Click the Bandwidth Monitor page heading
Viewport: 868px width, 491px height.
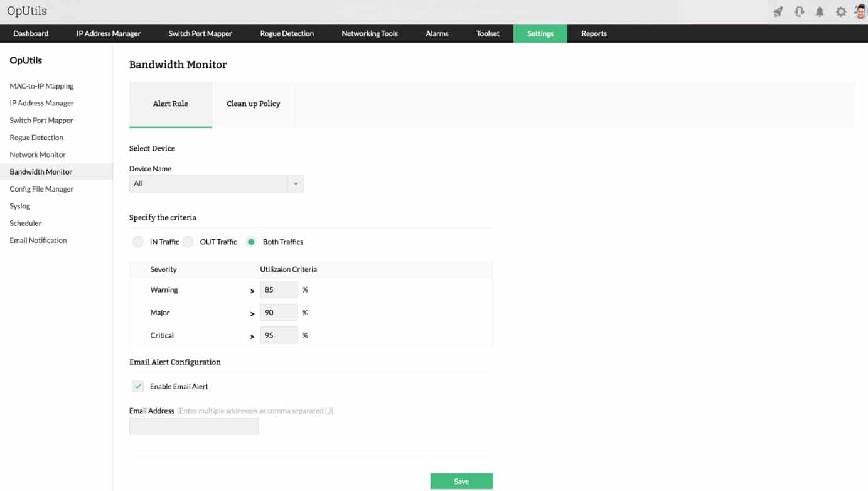(x=178, y=65)
